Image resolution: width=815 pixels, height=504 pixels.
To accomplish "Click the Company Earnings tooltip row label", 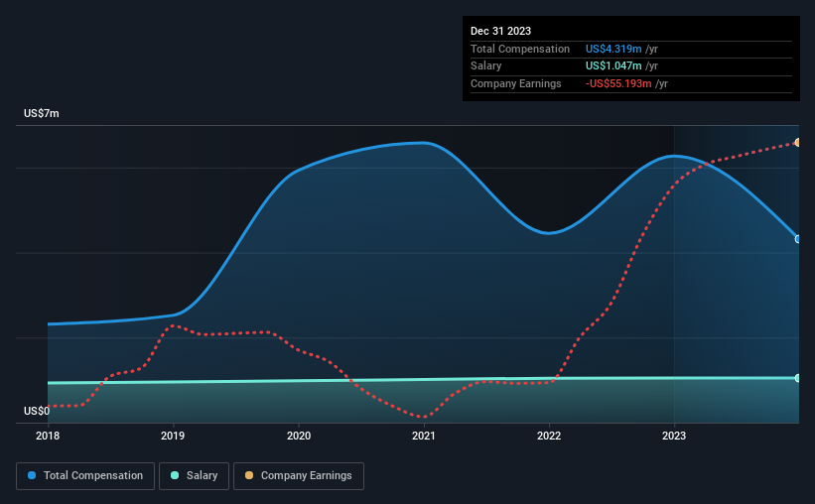I will [x=515, y=83].
